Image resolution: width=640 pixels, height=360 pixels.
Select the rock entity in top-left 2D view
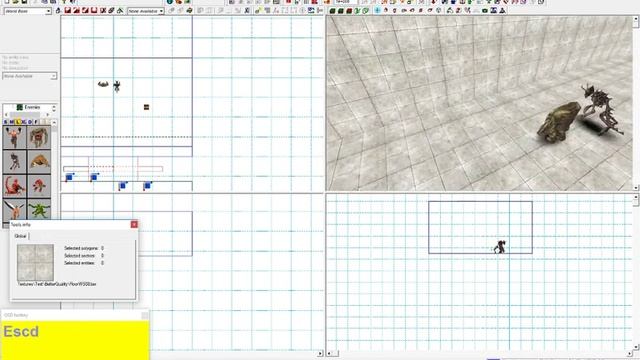click(x=103, y=84)
